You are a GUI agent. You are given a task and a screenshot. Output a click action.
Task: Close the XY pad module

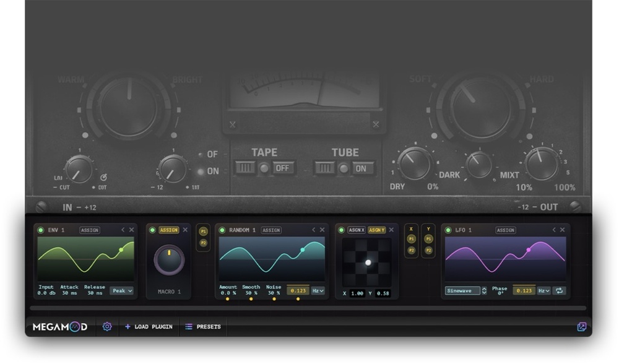point(391,230)
